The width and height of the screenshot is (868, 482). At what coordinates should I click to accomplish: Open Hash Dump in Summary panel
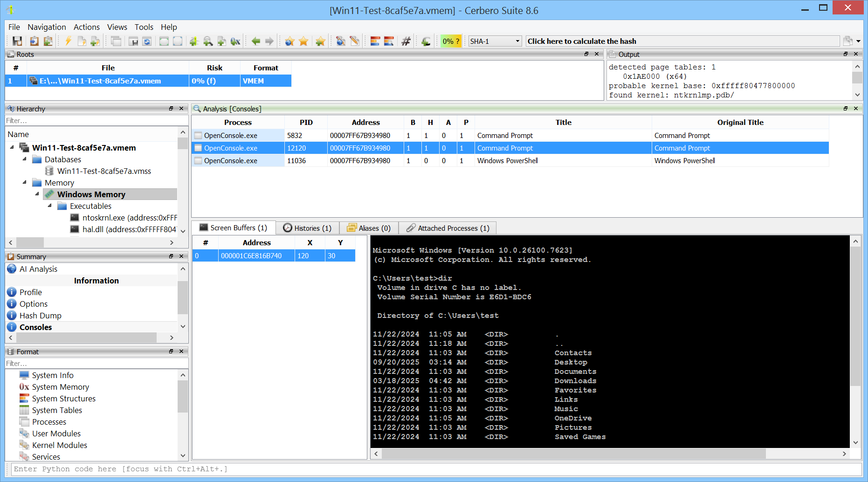click(40, 316)
